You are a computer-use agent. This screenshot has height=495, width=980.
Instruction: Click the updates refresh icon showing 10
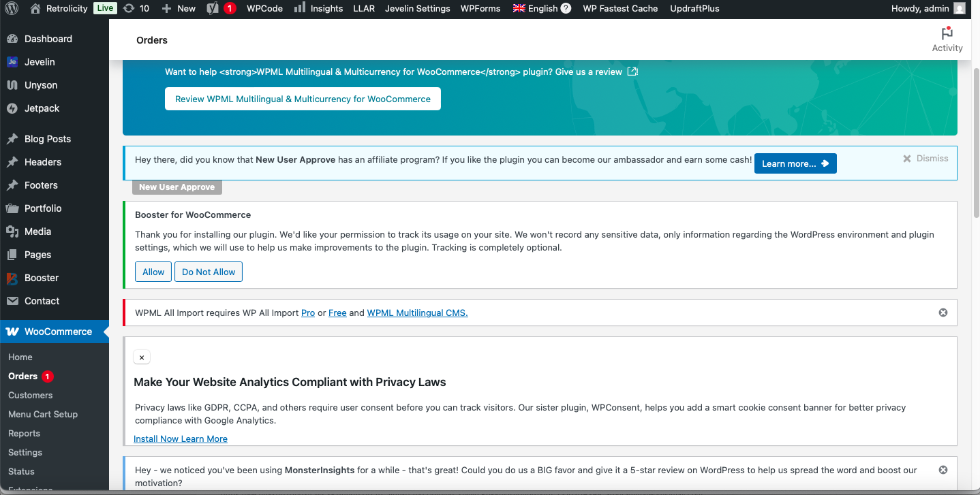(129, 8)
